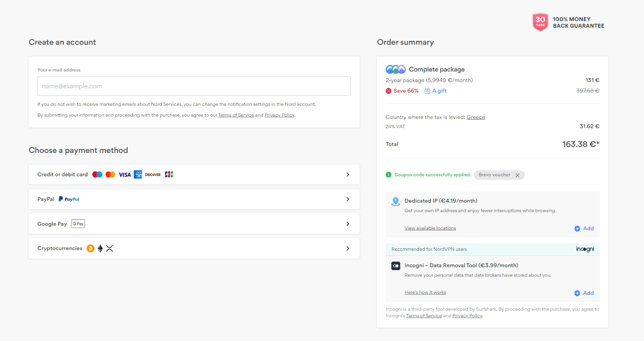Open Here's how it works link

[425, 293]
